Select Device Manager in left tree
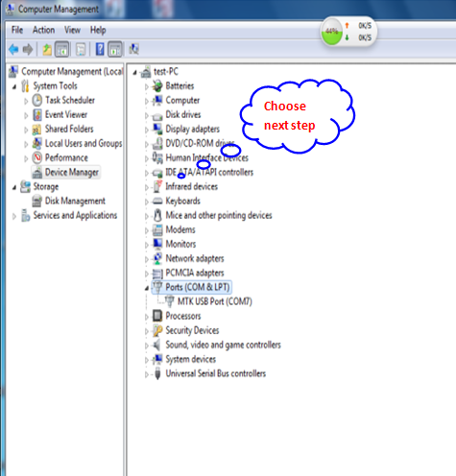The width and height of the screenshot is (456, 476). click(72, 172)
